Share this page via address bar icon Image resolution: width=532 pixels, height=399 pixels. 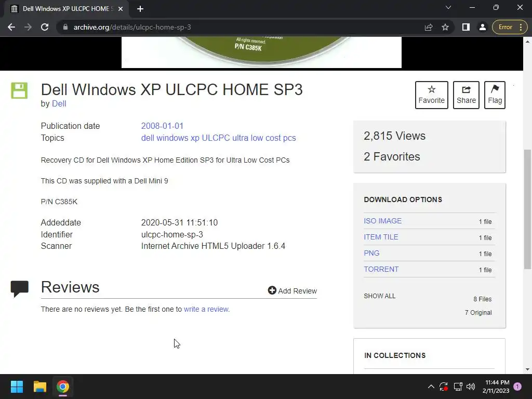point(429,27)
